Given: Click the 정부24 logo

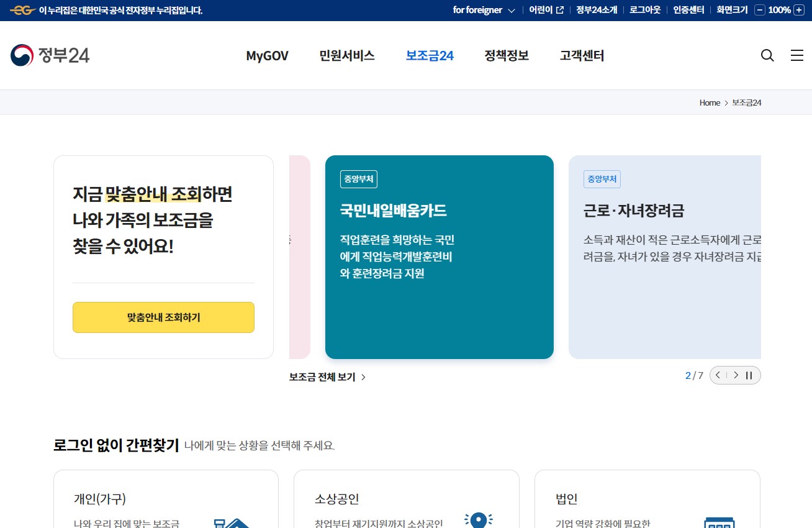Looking at the screenshot, I should click(50, 55).
